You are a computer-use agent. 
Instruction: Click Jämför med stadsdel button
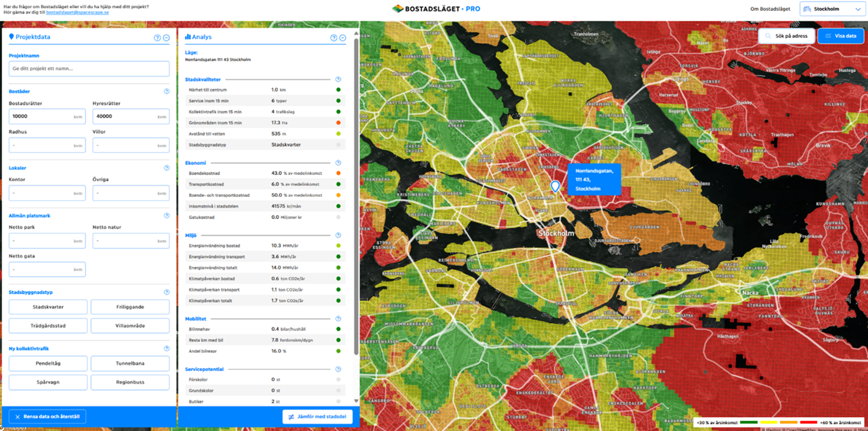pyautogui.click(x=318, y=416)
